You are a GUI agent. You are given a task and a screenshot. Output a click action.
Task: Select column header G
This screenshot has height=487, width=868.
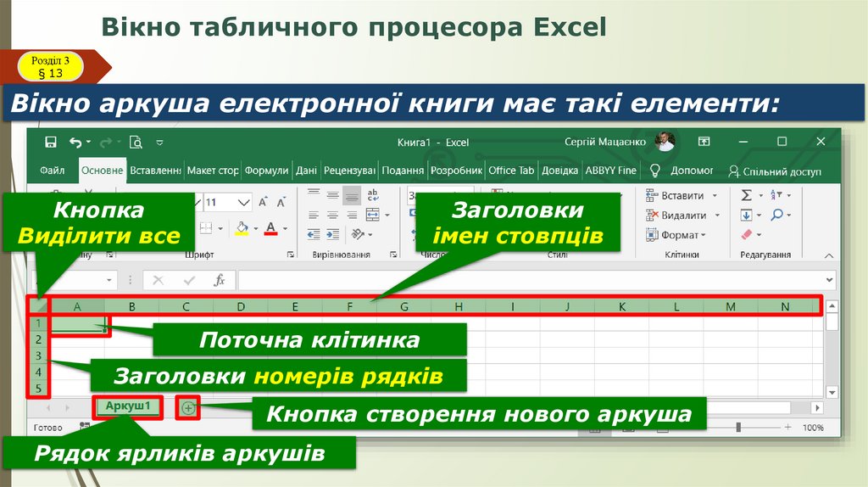click(x=404, y=306)
